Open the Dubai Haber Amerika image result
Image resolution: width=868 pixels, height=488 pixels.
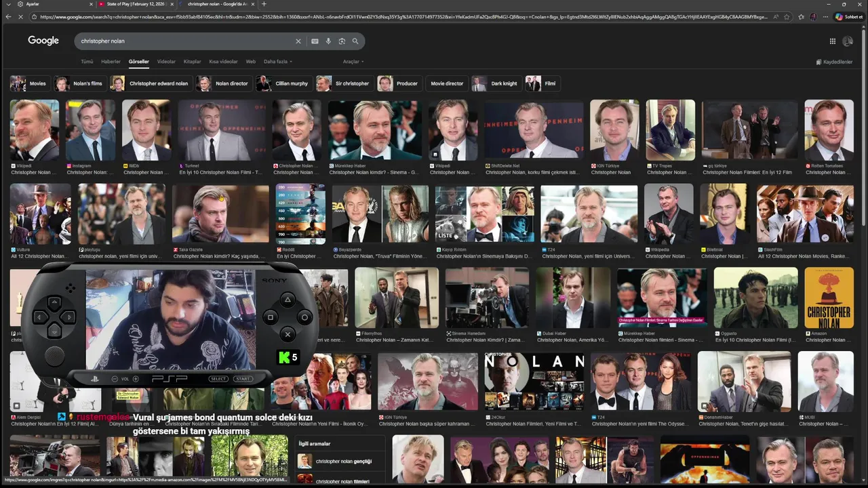click(x=573, y=298)
